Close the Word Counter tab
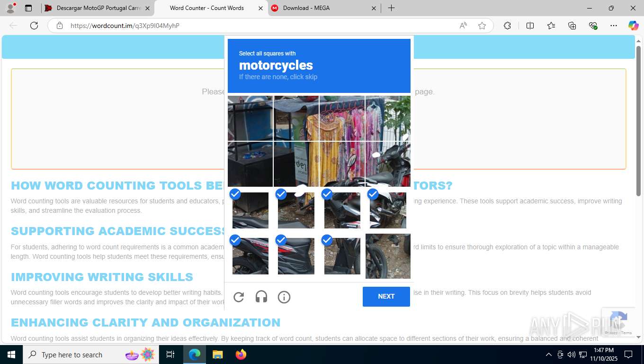This screenshot has width=644, height=364. pyautogui.click(x=260, y=8)
